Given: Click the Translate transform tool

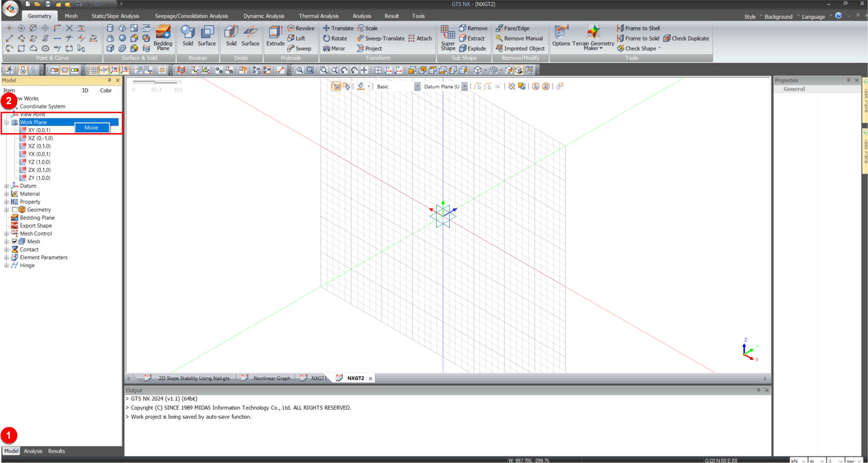Looking at the screenshot, I should point(338,28).
